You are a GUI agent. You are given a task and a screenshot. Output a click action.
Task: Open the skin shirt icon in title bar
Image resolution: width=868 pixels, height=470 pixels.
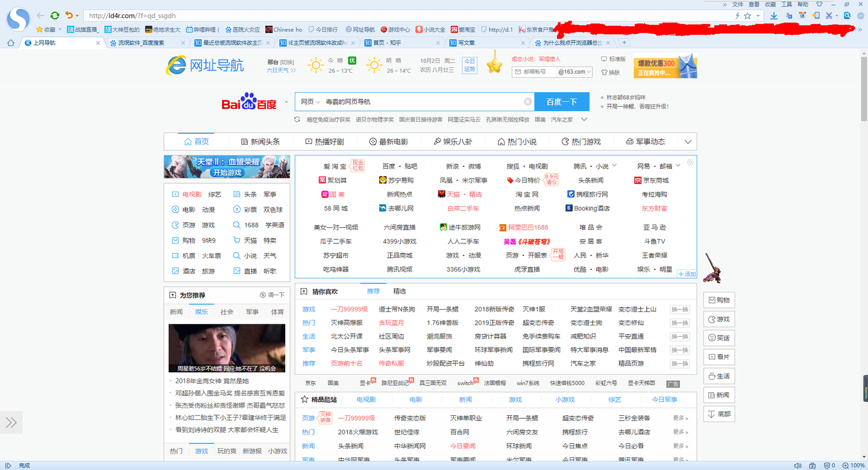tap(820, 4)
